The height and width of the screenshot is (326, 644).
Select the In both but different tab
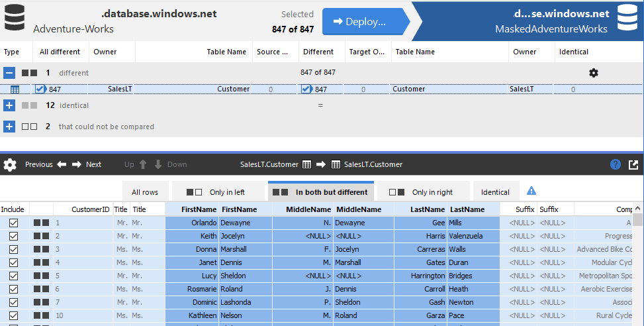coord(321,191)
